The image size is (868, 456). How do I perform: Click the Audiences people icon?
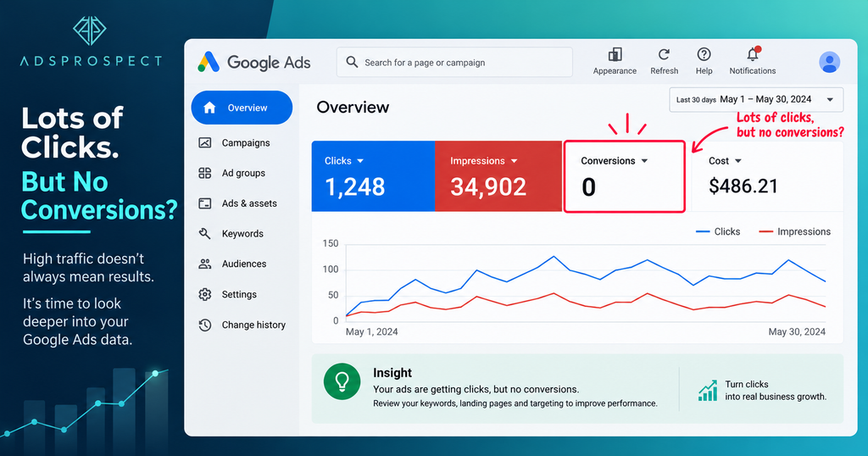coord(205,264)
